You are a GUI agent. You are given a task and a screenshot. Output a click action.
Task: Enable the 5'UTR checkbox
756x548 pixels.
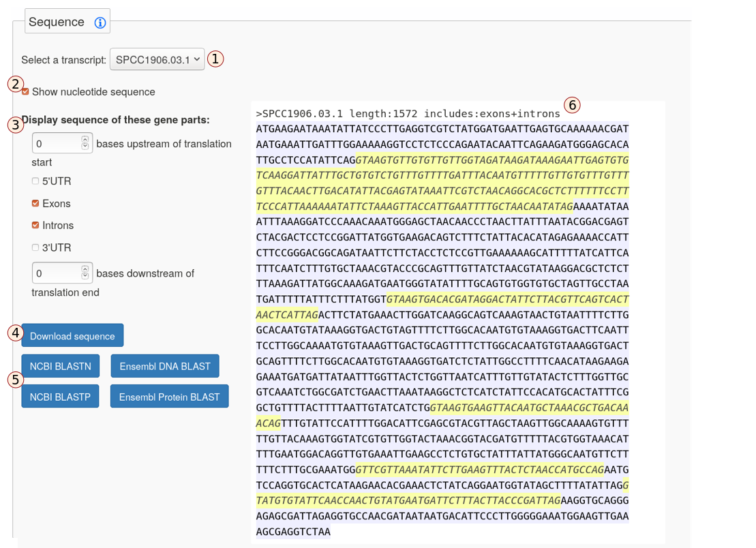point(35,181)
